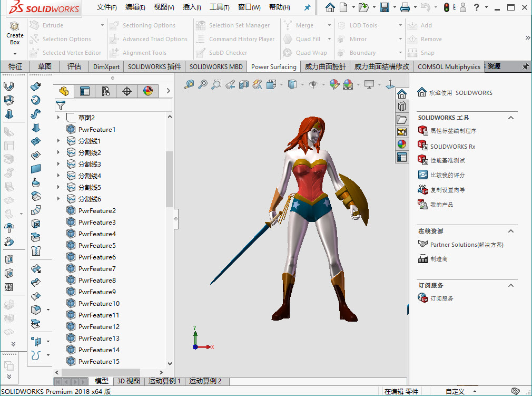
Task: Toggle the task pane pin icon
Action: (525, 66)
